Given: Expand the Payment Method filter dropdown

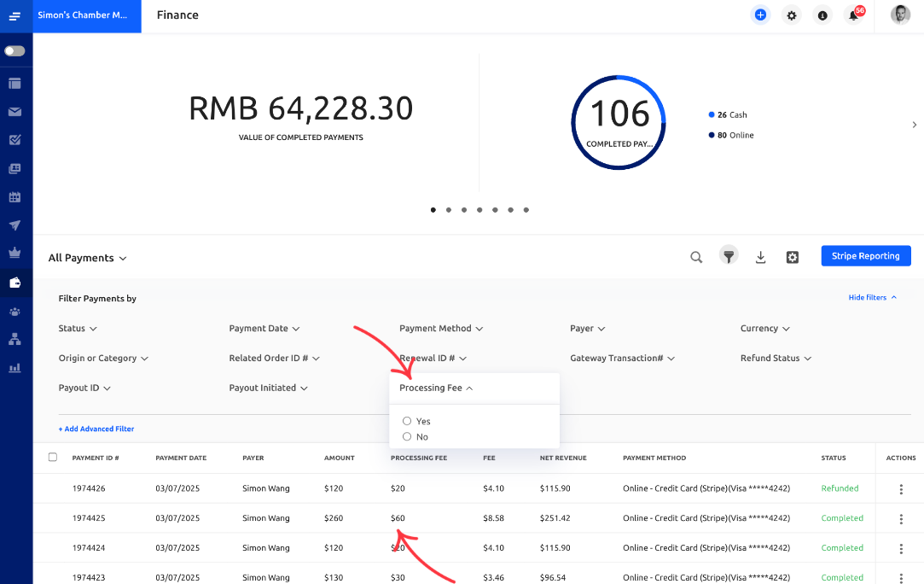Looking at the screenshot, I should click(441, 329).
